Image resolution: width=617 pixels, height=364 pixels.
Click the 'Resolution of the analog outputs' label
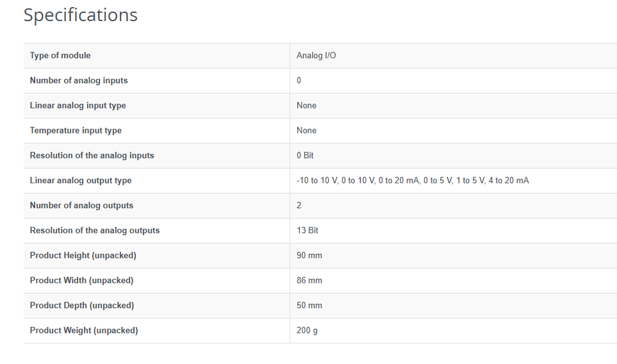(x=95, y=231)
